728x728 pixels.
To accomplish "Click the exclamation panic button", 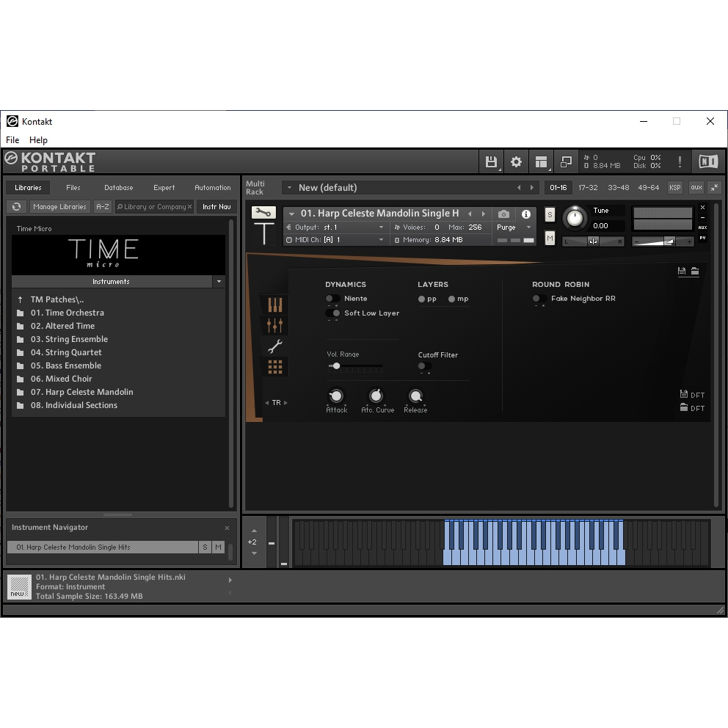I will pyautogui.click(x=680, y=161).
